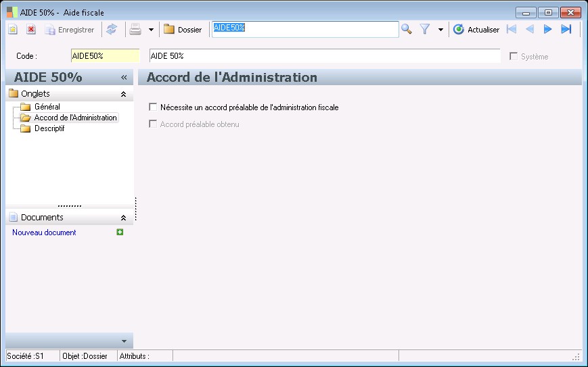Select the Général tree item

click(47, 107)
